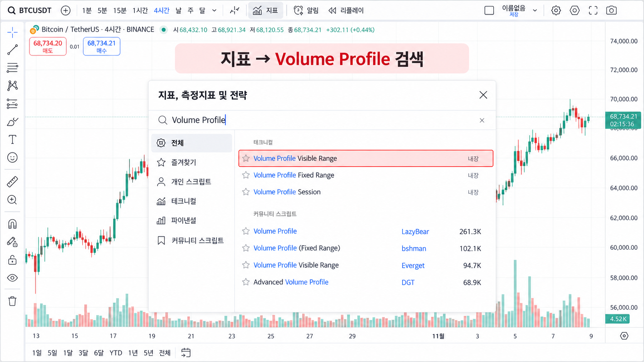Add Volume Profile Visible Range built-in

click(x=366, y=158)
